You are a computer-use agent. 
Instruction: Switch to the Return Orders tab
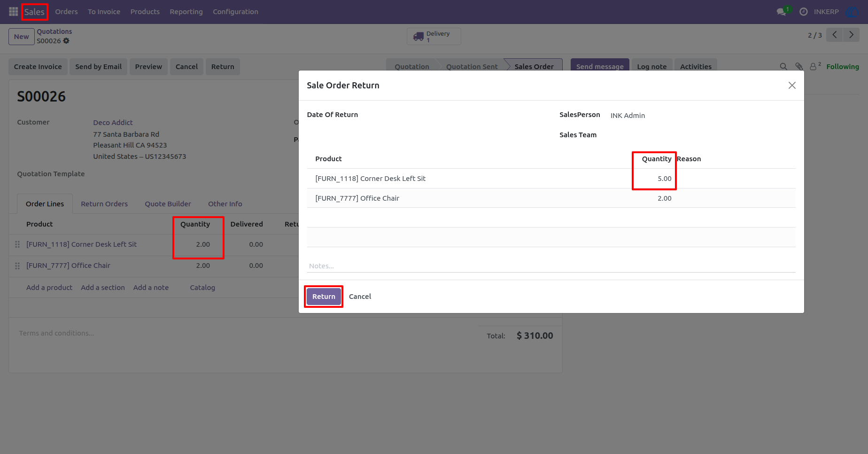pos(104,204)
